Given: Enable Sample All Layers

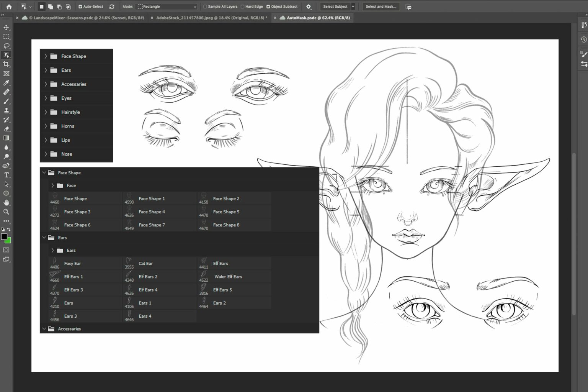Looking at the screenshot, I should [x=206, y=7].
